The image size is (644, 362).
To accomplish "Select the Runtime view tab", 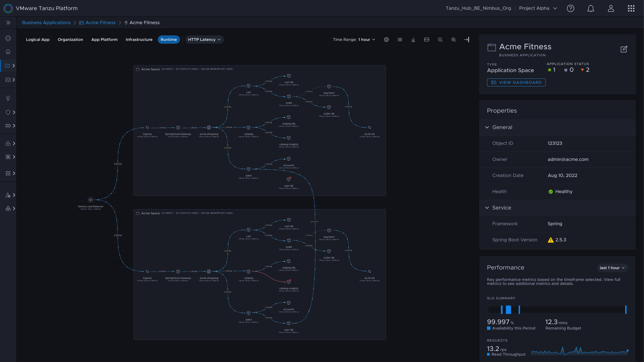I will pos(169,39).
